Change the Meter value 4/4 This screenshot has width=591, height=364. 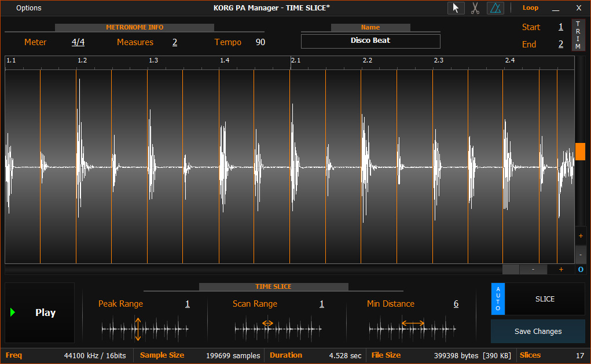[x=78, y=42]
